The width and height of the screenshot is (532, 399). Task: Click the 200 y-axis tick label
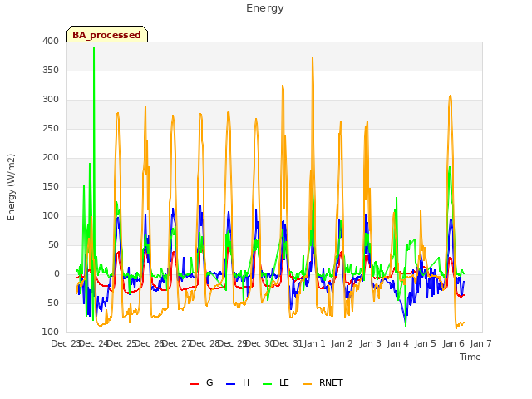(51, 157)
